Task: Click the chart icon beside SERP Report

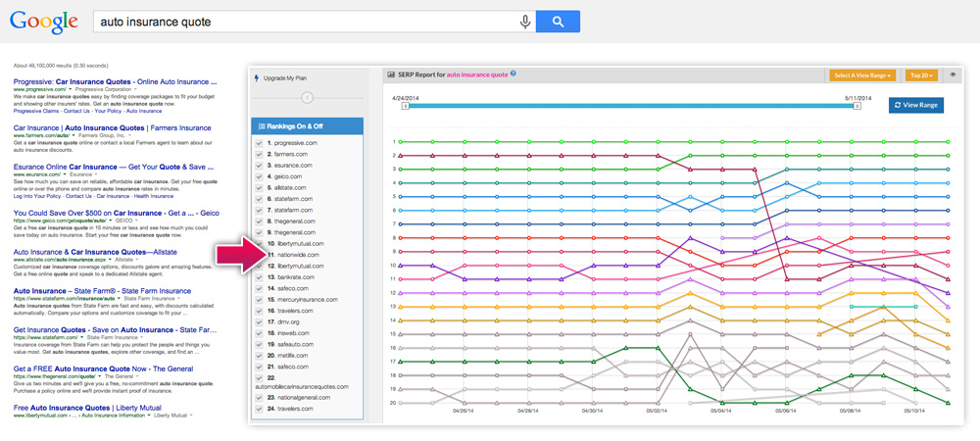Action: click(x=391, y=73)
